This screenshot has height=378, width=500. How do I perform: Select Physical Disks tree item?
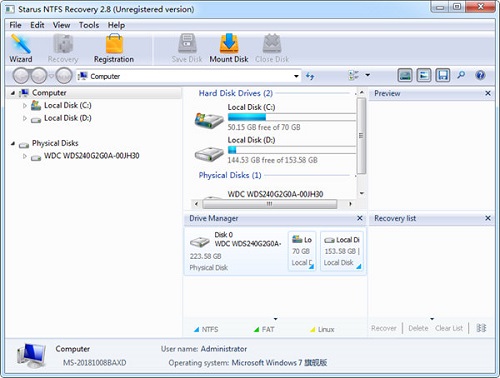(55, 143)
